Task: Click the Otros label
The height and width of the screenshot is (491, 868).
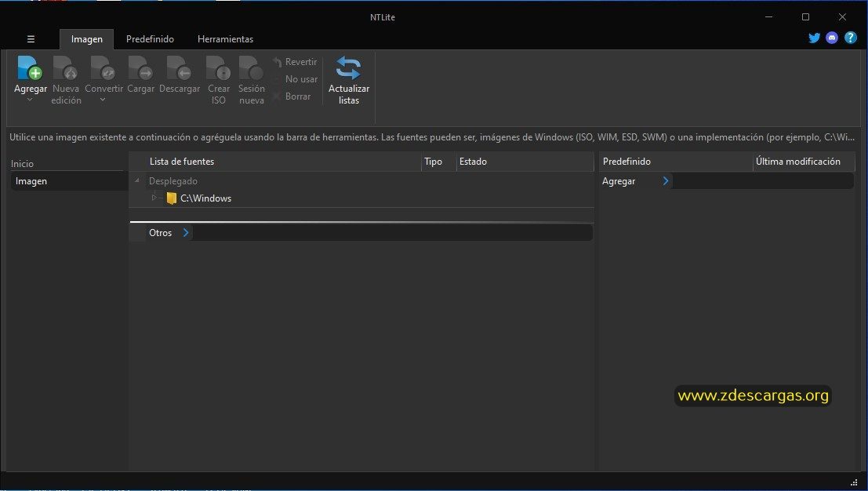Action: pyautogui.click(x=161, y=233)
